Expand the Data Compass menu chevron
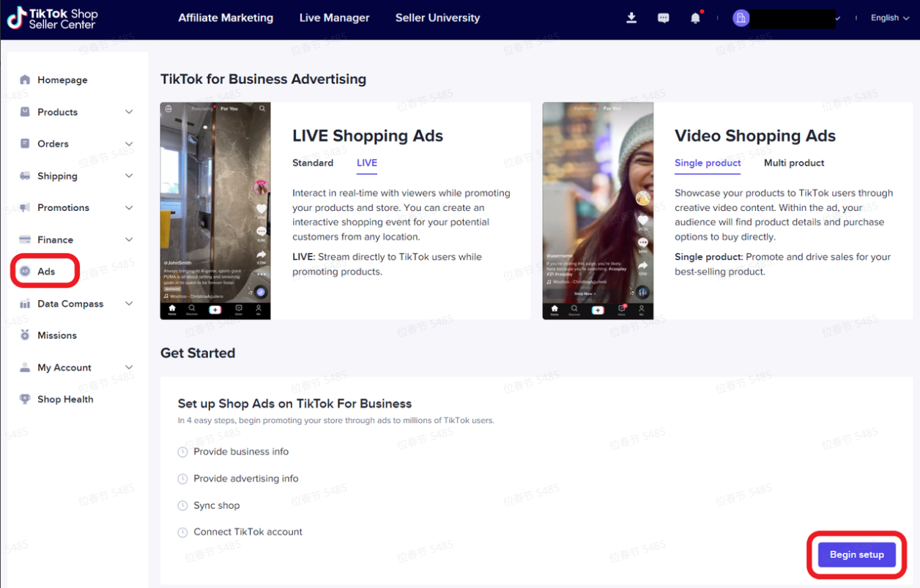 (129, 304)
